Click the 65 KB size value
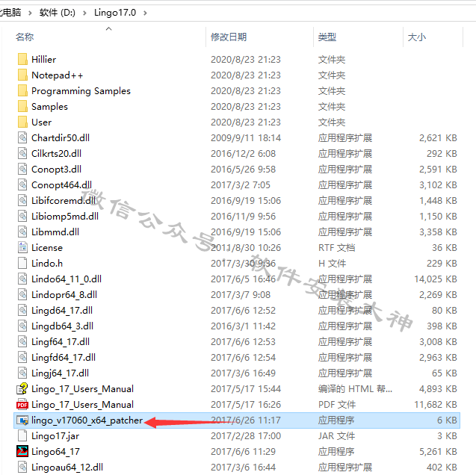 click(x=445, y=373)
